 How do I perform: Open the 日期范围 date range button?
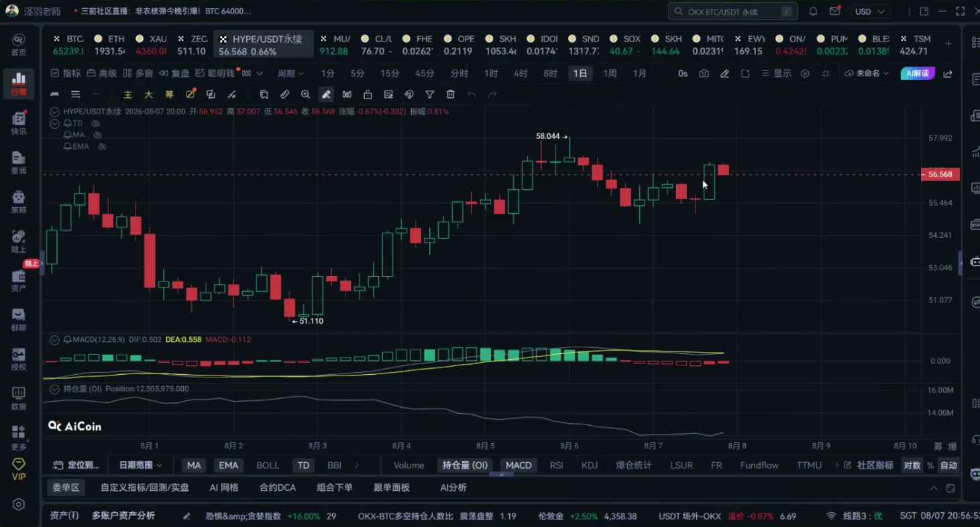[140, 465]
